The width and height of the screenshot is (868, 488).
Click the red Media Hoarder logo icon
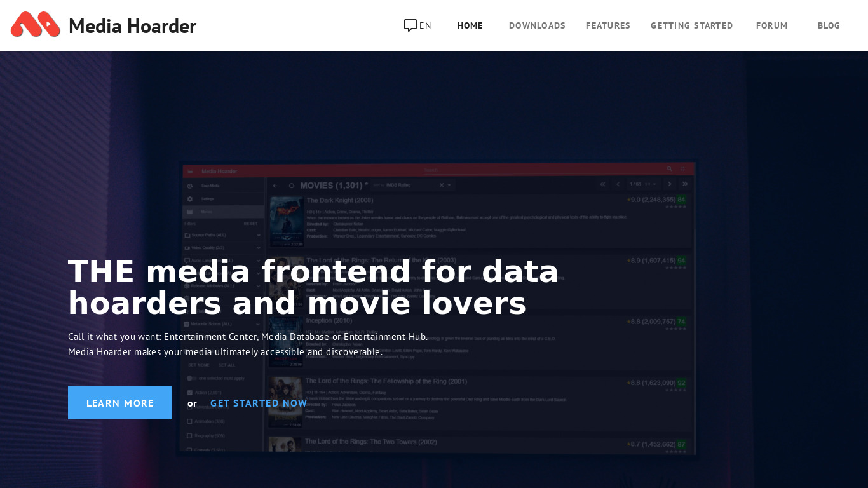pyautogui.click(x=36, y=25)
